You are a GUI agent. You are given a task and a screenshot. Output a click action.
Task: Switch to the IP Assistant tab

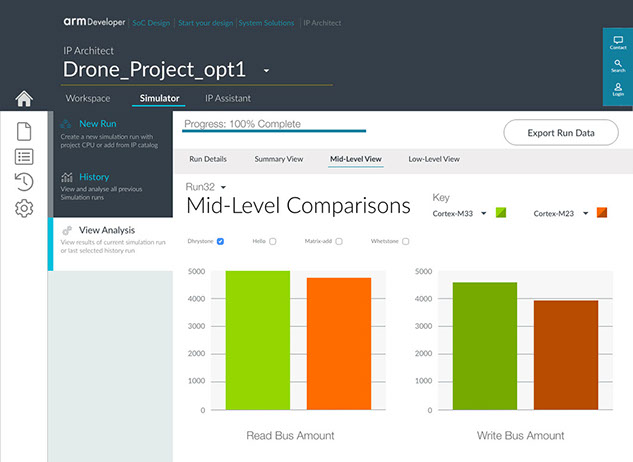(227, 98)
